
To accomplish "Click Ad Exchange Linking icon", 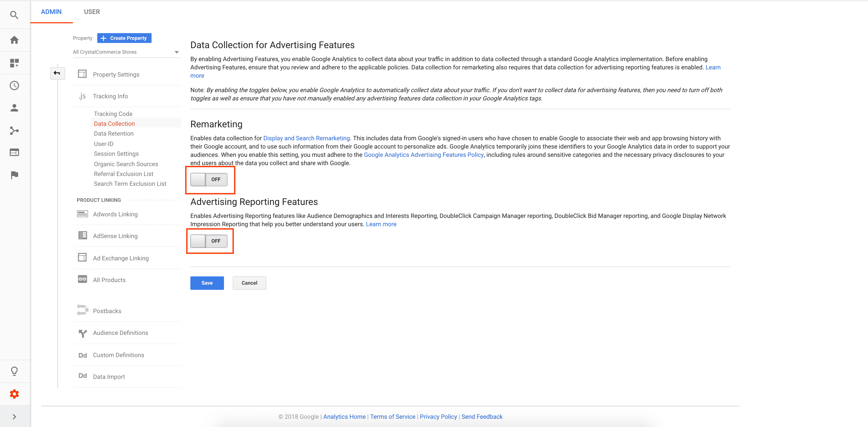I will (x=82, y=257).
